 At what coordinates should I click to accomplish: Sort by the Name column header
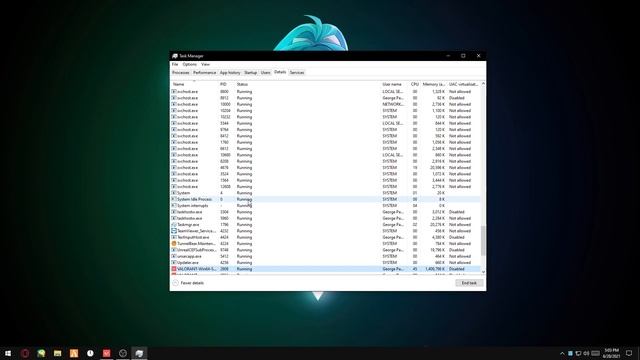194,84
